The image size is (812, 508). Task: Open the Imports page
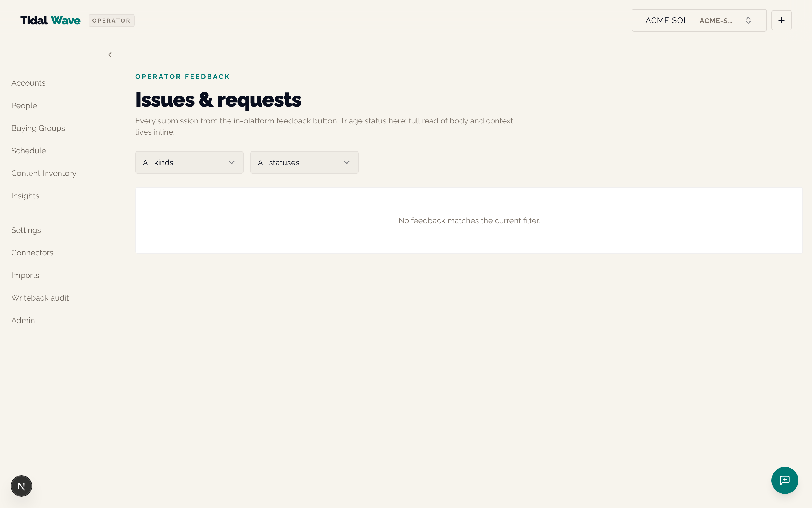(x=25, y=275)
